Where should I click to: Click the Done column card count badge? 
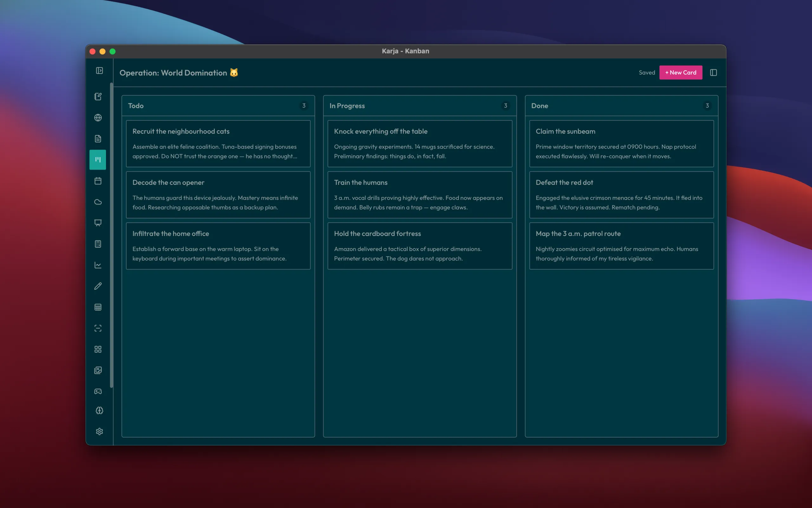(707, 106)
